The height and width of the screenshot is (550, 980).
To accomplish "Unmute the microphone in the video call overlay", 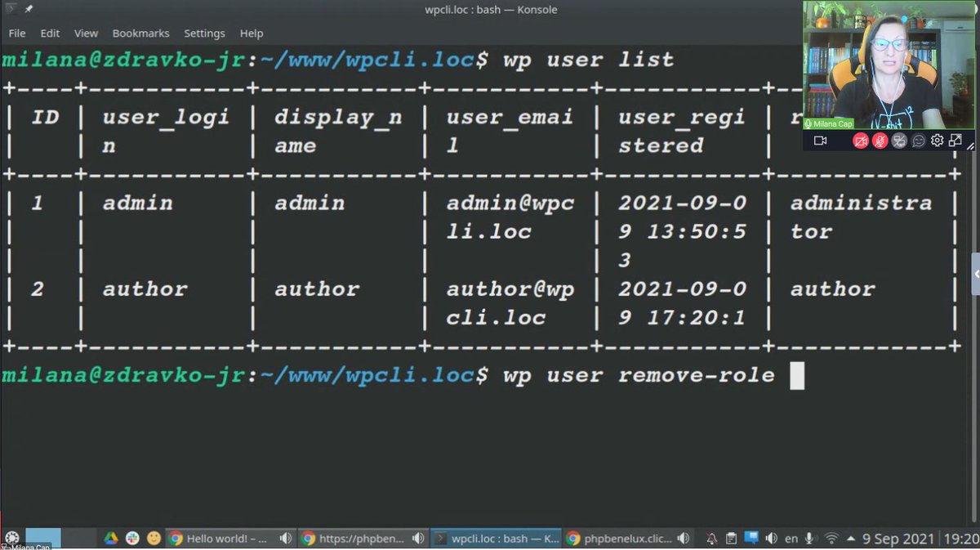I will tap(880, 141).
